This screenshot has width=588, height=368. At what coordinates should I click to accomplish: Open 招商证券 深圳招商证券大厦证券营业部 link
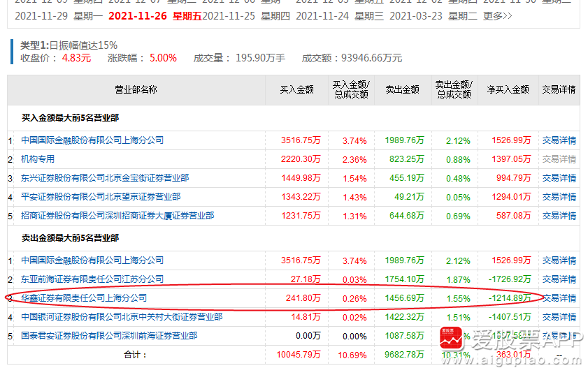(117, 216)
